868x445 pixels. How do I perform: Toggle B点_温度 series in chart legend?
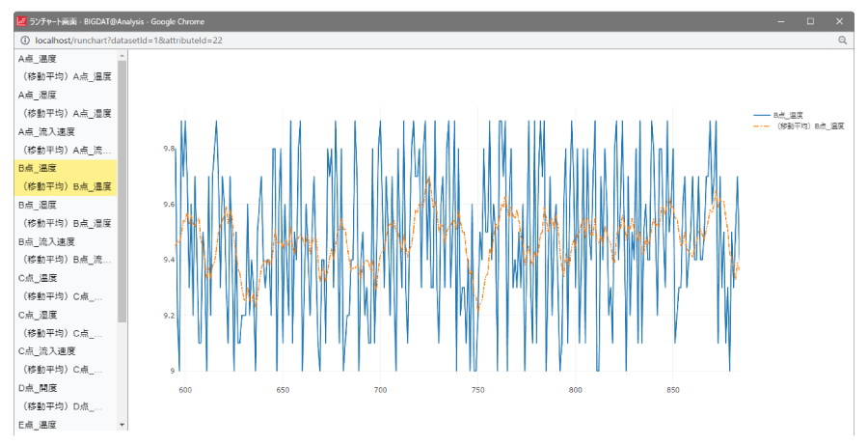click(787, 115)
